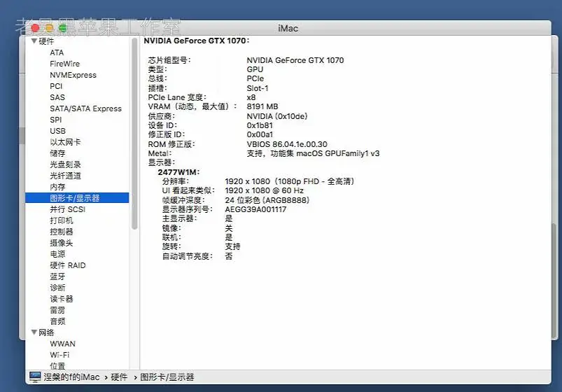Select 电源 in the sidebar
The width and height of the screenshot is (562, 392).
57,254
